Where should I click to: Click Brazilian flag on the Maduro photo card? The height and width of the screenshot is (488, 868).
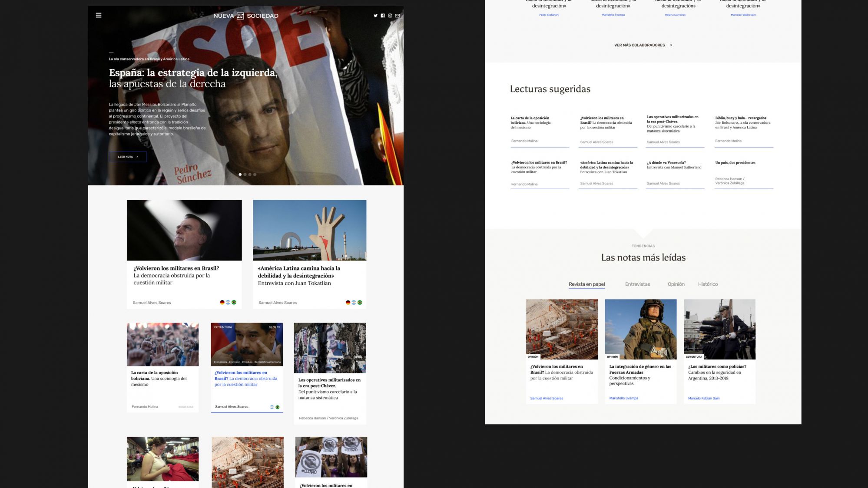click(x=278, y=407)
